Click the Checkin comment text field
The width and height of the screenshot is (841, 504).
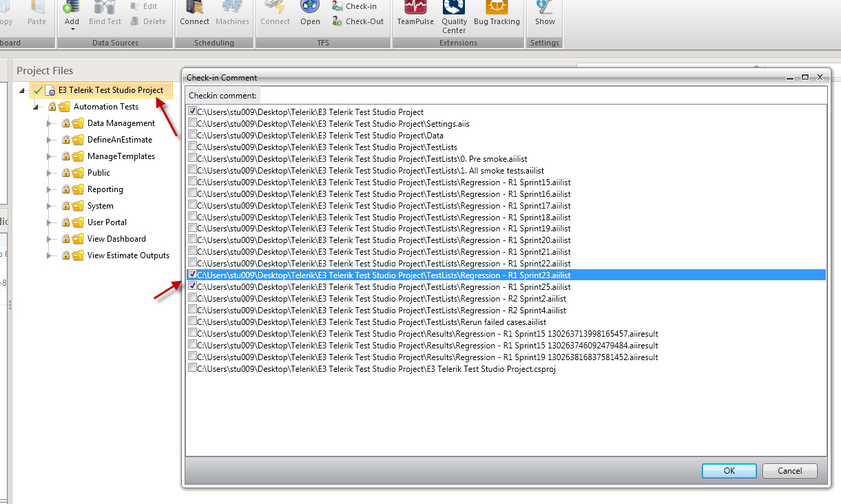click(x=543, y=95)
